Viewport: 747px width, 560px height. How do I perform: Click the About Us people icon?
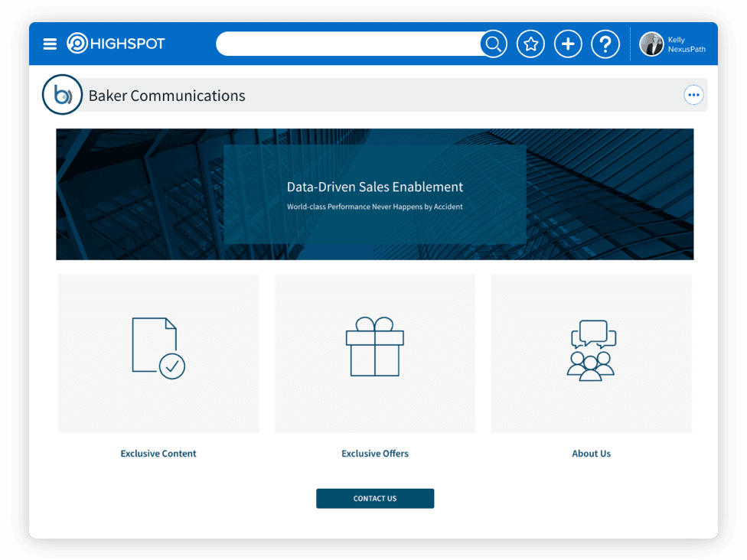point(591,350)
